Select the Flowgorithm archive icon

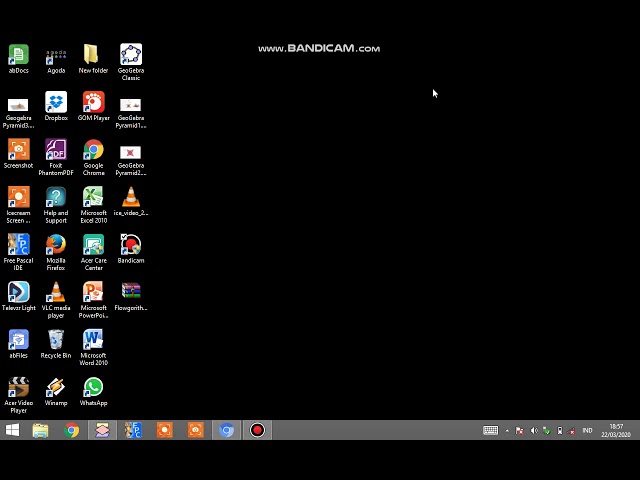tap(131, 296)
